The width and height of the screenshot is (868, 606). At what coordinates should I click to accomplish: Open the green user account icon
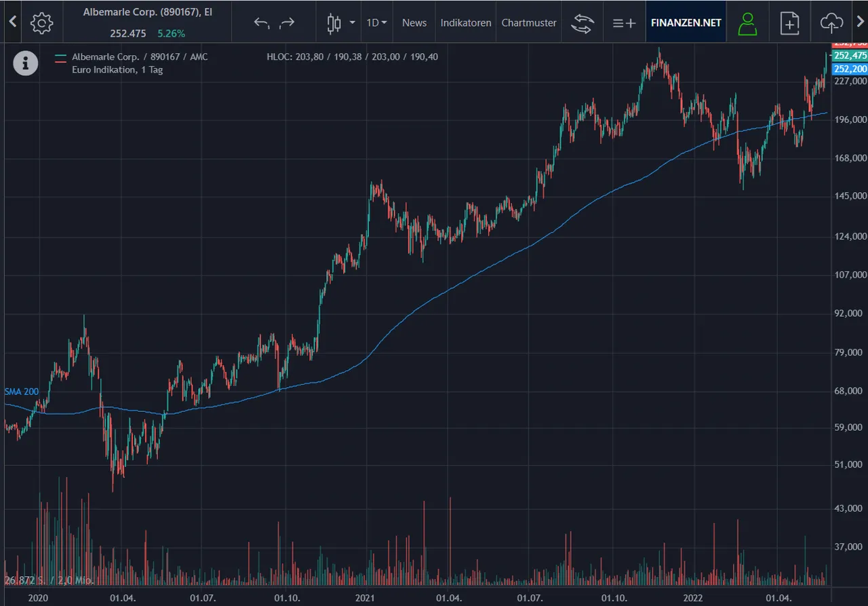747,22
